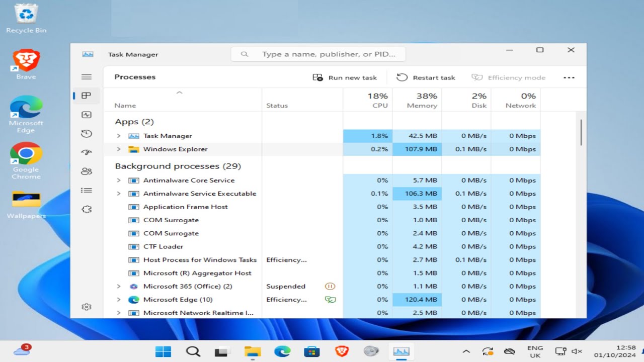Sort processes by Network column
The image size is (644, 362).
516,100
